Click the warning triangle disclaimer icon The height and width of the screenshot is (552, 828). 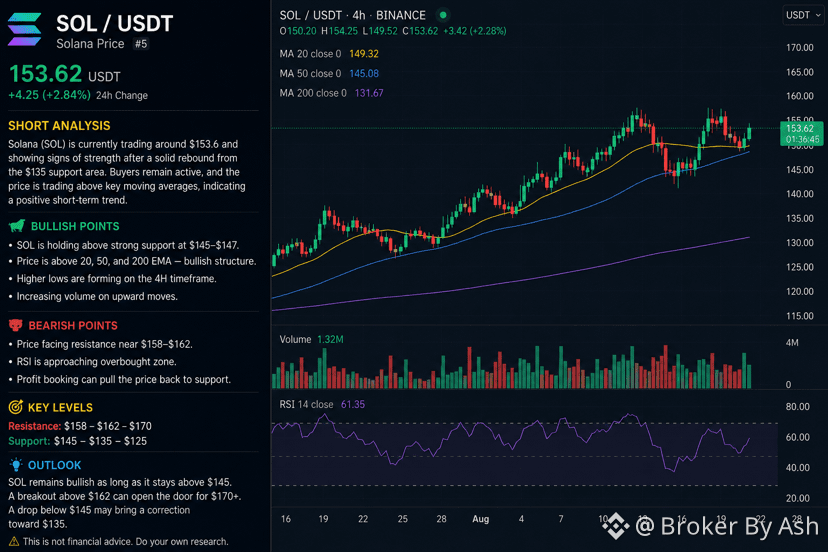[x=14, y=541]
